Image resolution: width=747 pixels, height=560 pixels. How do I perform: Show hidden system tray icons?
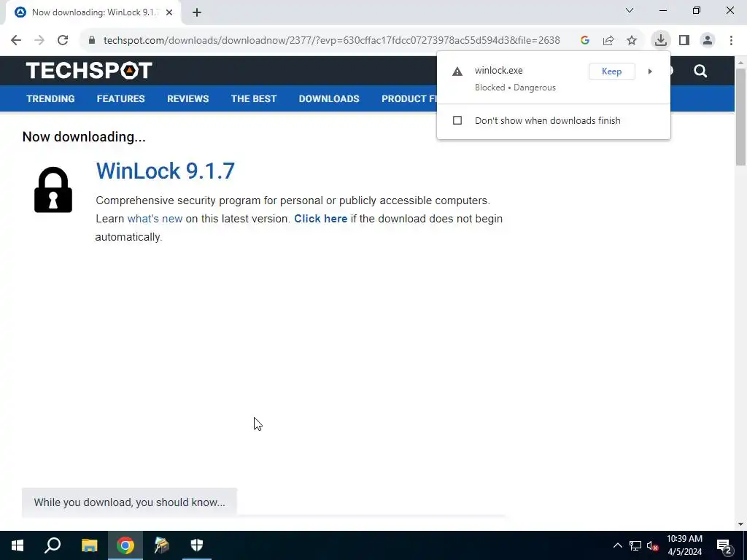617,545
